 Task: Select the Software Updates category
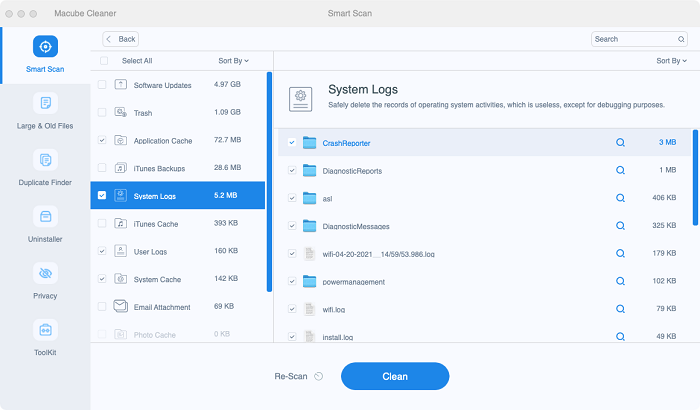178,84
